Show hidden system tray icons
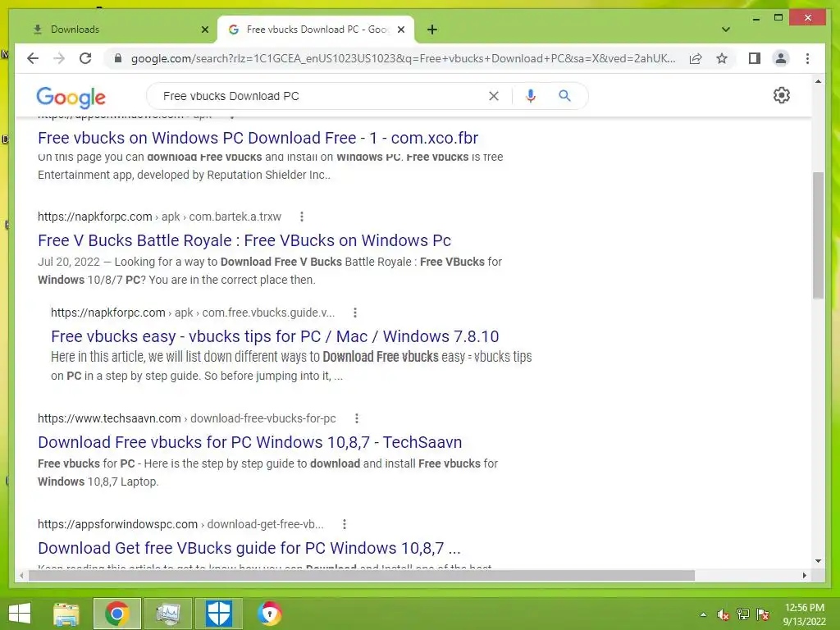The image size is (840, 630). (703, 614)
